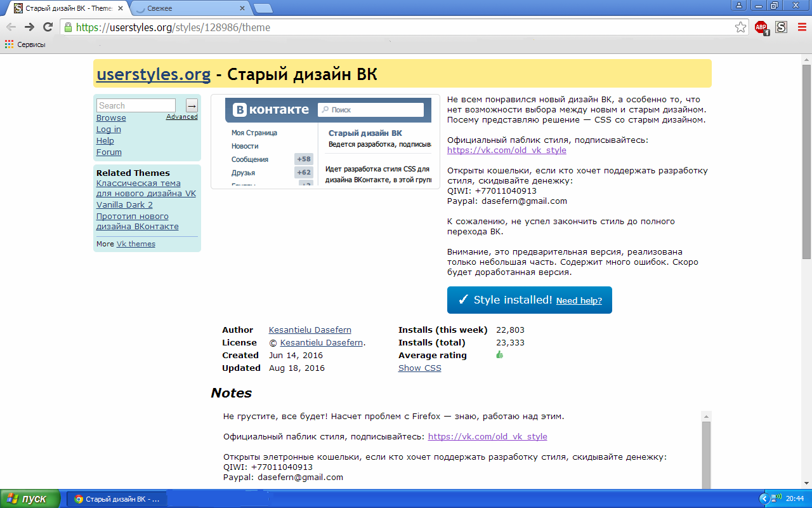The height and width of the screenshot is (508, 812).
Task: Open Vk themes link
Action: click(x=136, y=244)
